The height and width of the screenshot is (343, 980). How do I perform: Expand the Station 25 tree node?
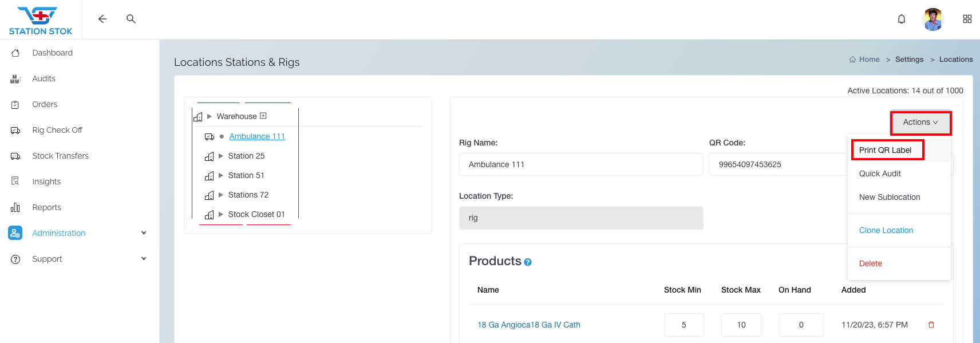click(221, 156)
